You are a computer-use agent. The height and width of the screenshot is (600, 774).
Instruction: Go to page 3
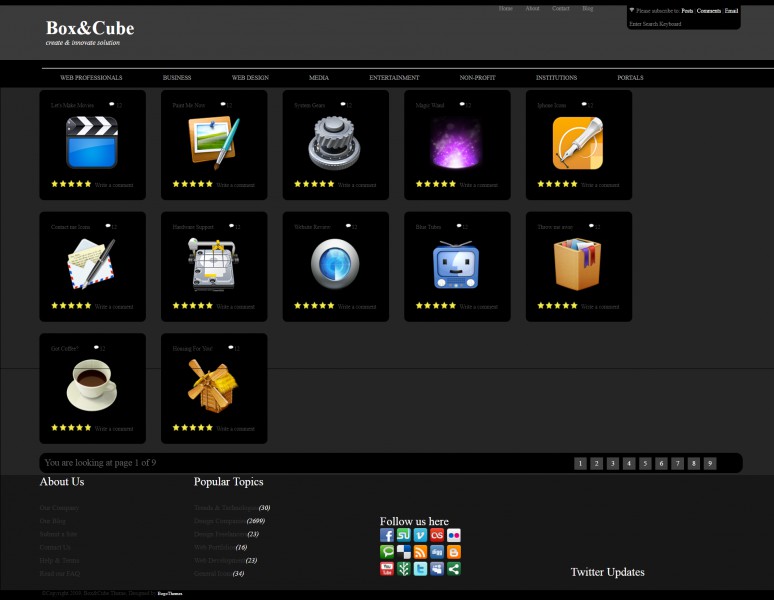[x=613, y=463]
